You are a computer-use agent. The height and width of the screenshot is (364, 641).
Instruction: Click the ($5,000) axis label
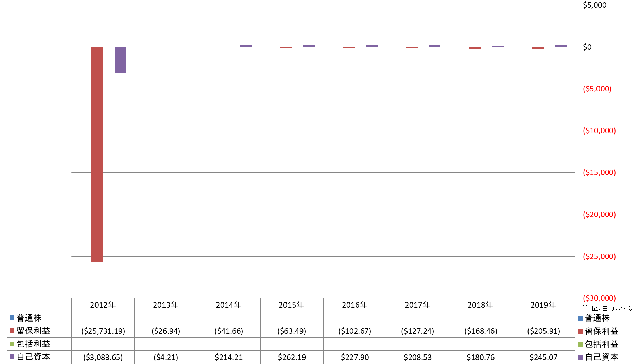coord(597,89)
